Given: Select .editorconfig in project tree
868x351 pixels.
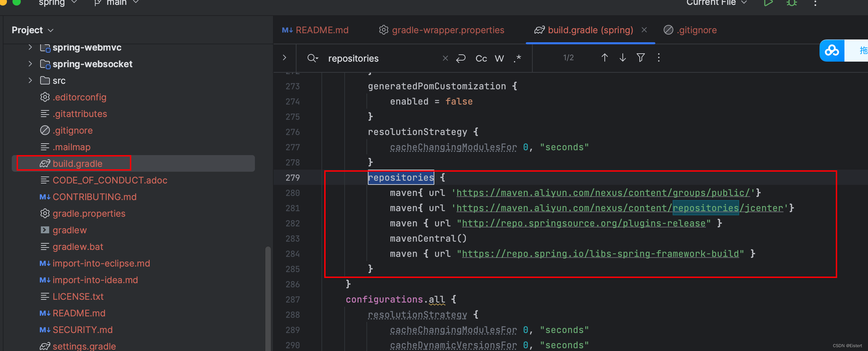Looking at the screenshot, I should (79, 97).
